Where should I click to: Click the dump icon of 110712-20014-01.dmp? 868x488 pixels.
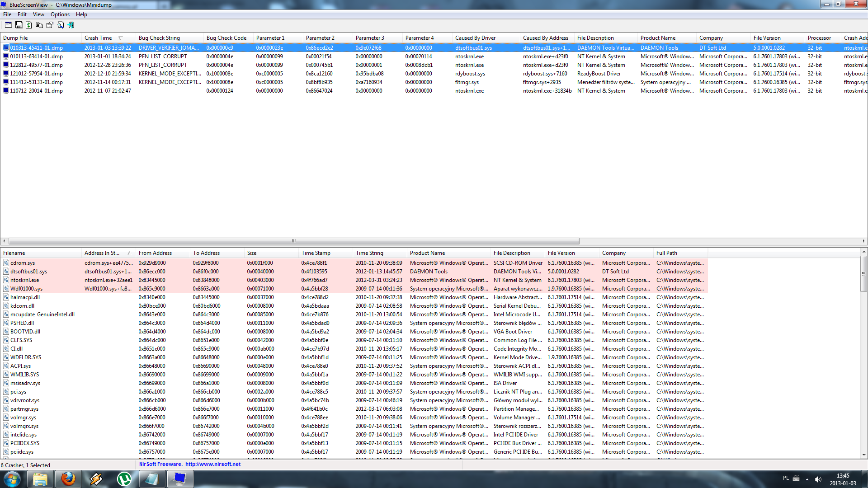click(x=6, y=91)
